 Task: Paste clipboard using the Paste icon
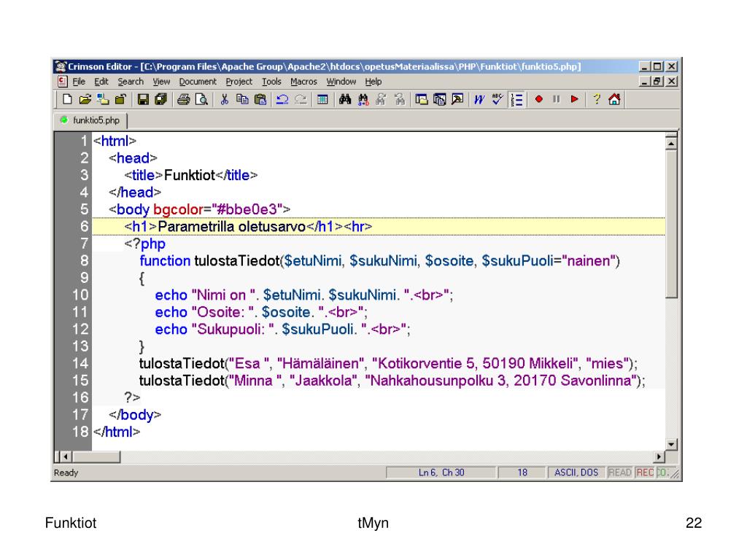pos(260,99)
